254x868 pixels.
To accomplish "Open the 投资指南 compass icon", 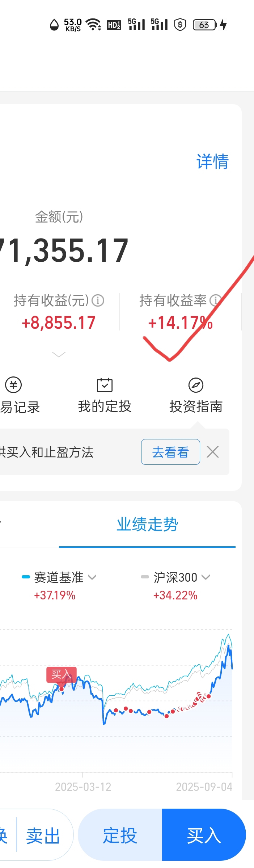I will 196,385.
